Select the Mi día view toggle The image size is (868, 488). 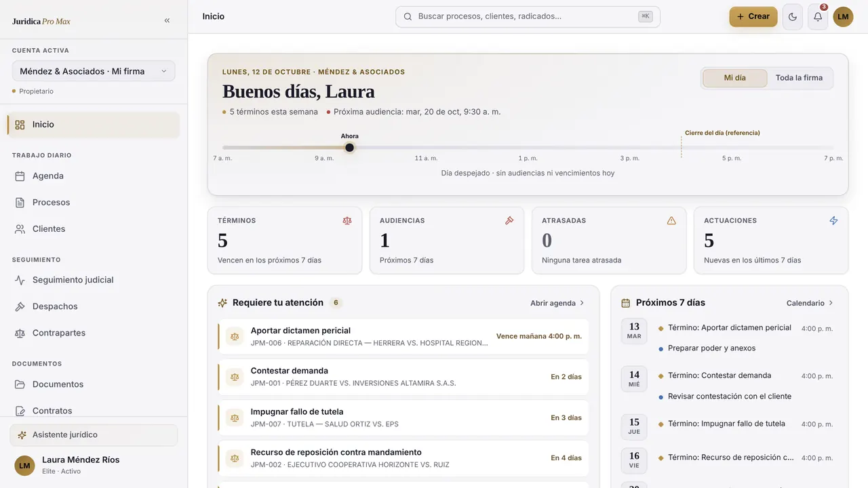point(734,78)
